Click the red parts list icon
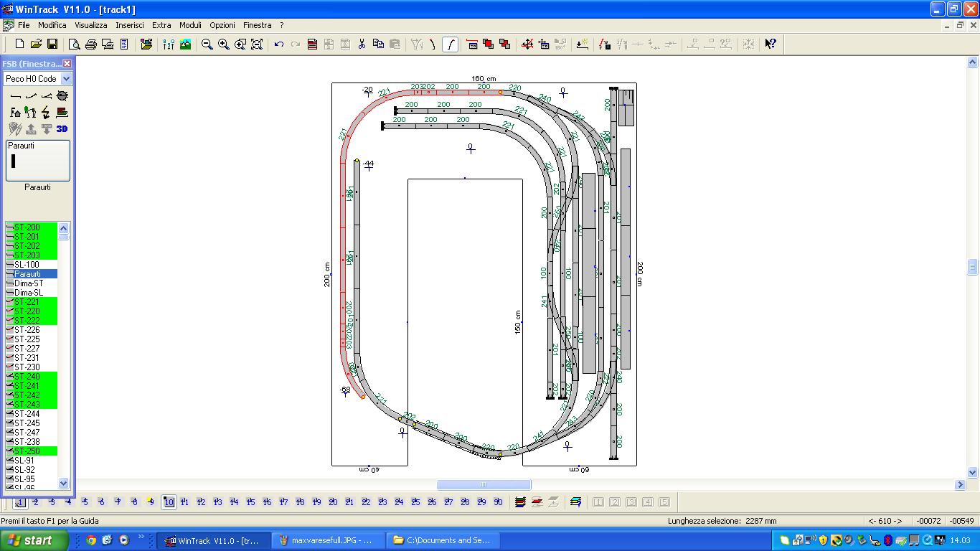Viewport: 980px width, 551px height. coord(312,44)
